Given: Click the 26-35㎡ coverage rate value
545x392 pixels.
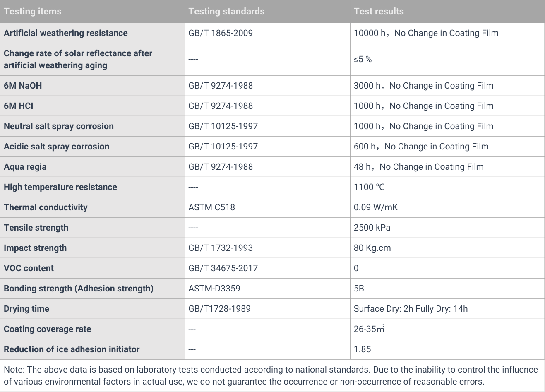Looking at the screenshot, I should coord(369,329).
